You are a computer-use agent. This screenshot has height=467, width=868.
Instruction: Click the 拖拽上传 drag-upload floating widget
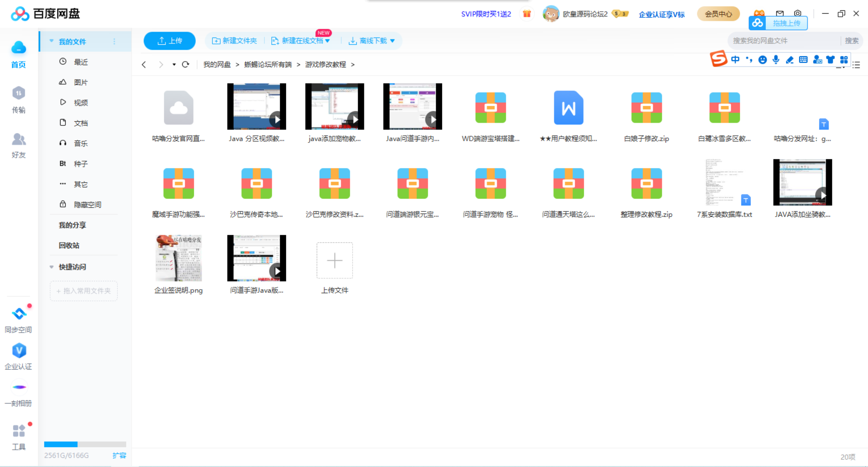[x=778, y=23]
